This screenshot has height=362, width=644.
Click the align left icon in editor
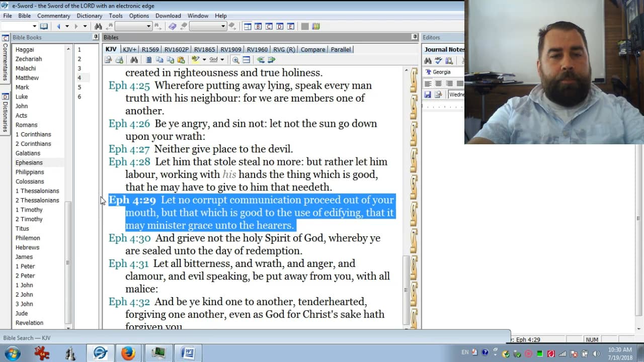coord(428,83)
